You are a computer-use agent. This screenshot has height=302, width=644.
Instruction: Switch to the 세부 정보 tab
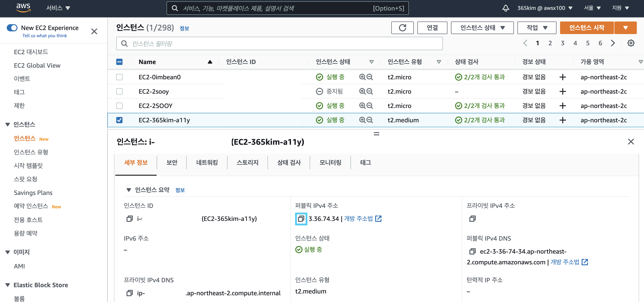click(x=136, y=162)
